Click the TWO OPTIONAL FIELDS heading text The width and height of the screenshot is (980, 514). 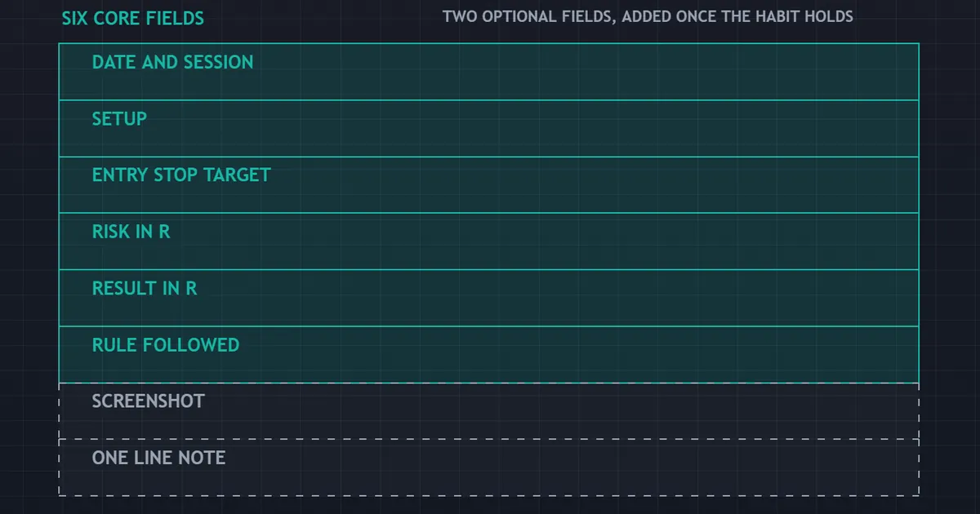[648, 16]
